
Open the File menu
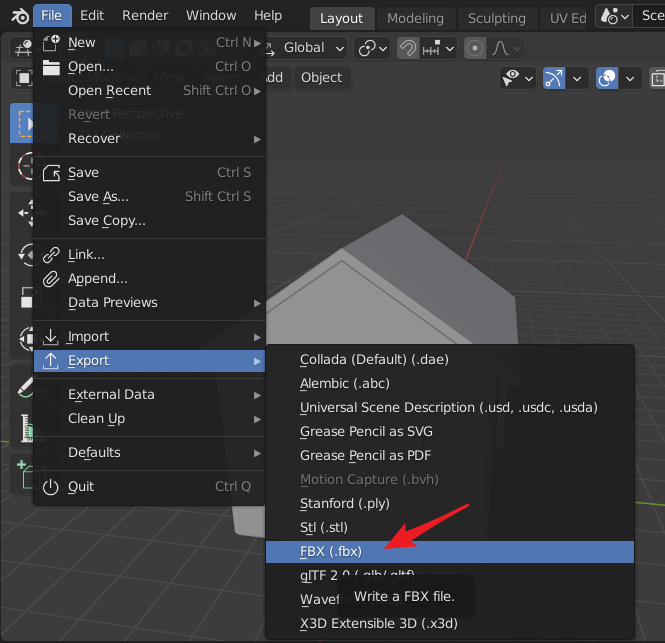tap(52, 16)
